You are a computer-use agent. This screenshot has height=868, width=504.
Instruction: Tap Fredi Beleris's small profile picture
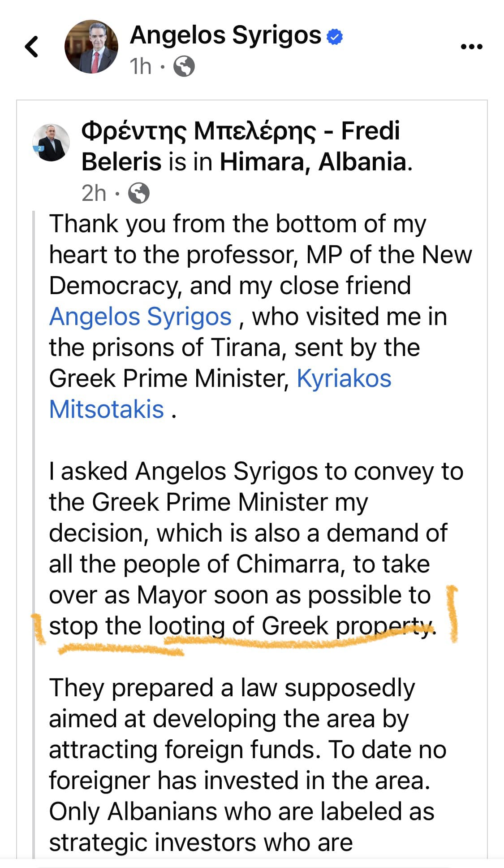point(51,143)
